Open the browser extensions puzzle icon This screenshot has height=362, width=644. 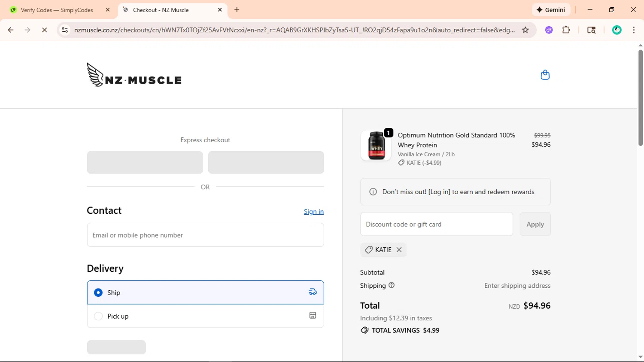point(566,30)
